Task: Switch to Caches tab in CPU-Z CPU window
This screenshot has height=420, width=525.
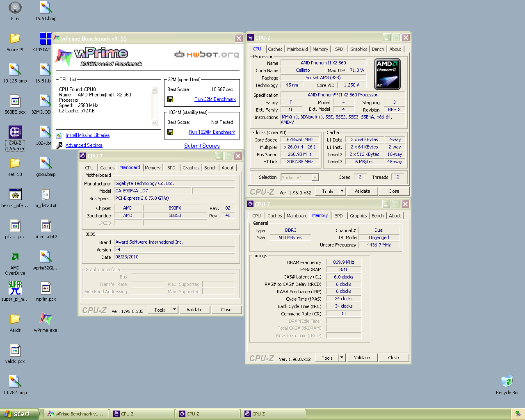Action: pos(275,49)
